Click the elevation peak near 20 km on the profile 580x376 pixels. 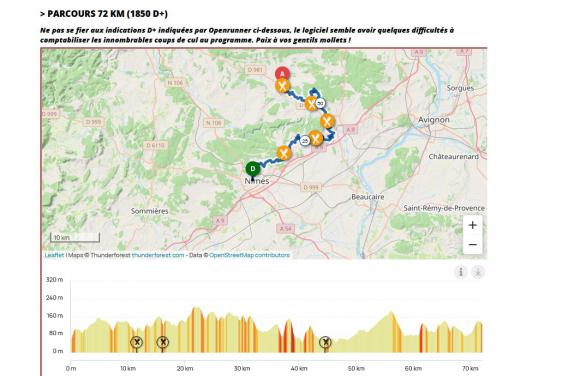[x=195, y=309]
